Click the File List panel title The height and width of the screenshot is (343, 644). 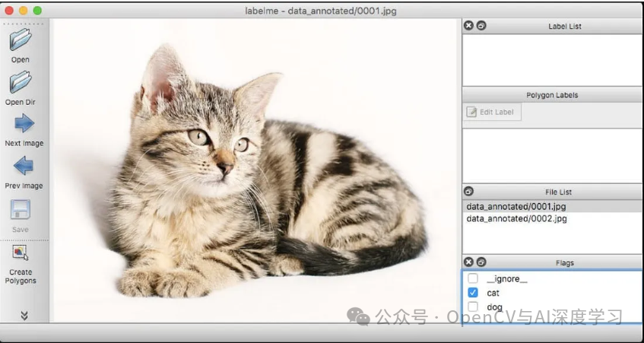click(x=559, y=192)
